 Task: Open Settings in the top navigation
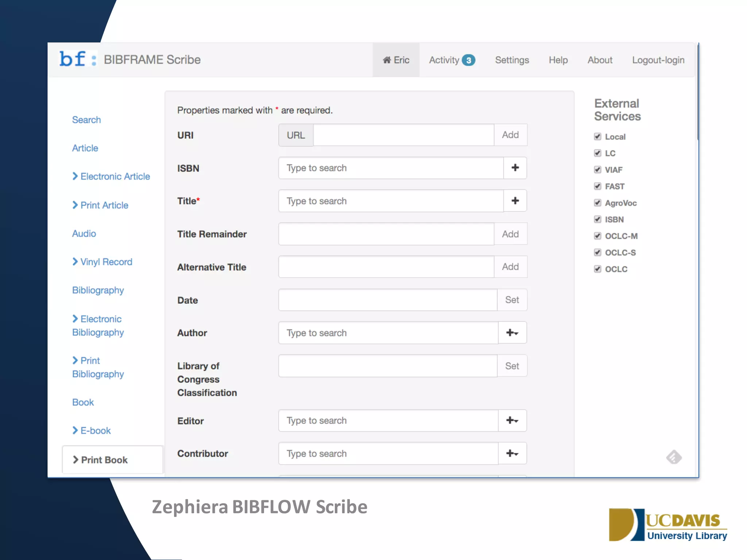click(512, 60)
